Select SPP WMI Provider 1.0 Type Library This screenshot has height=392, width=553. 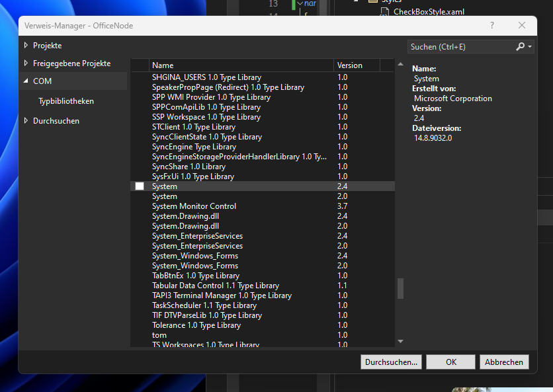click(x=263, y=97)
